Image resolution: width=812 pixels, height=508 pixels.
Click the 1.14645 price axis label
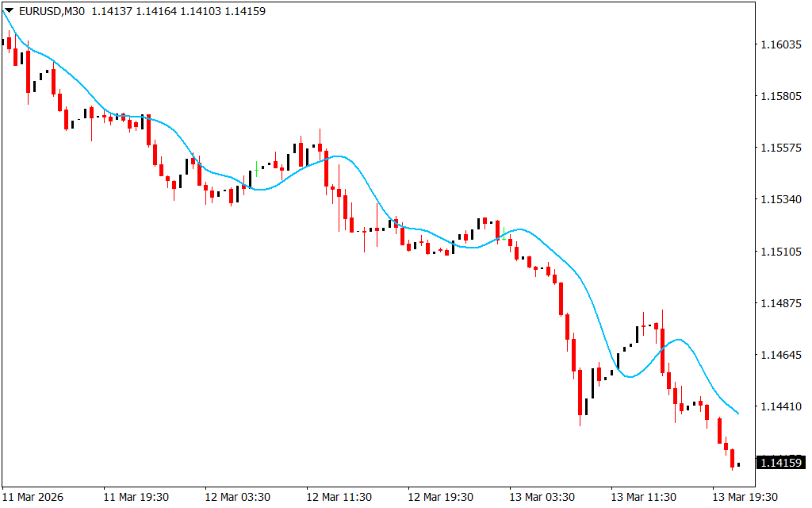(780, 355)
